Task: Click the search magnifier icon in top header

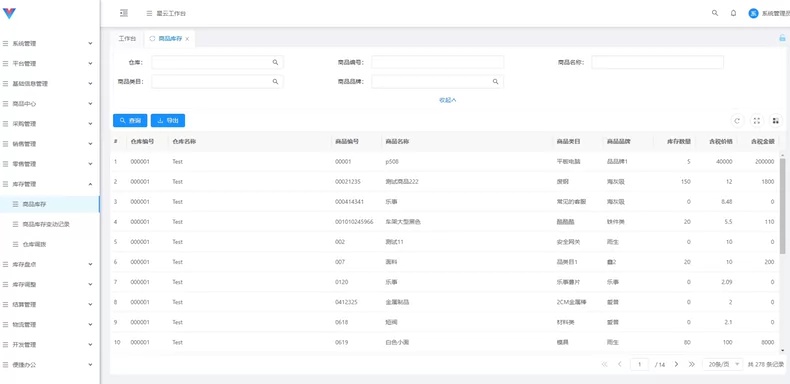Action: tap(714, 13)
